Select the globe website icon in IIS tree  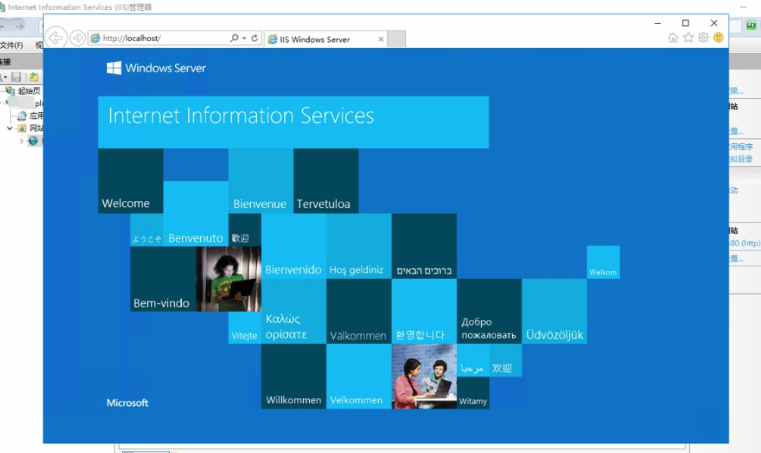click(33, 141)
